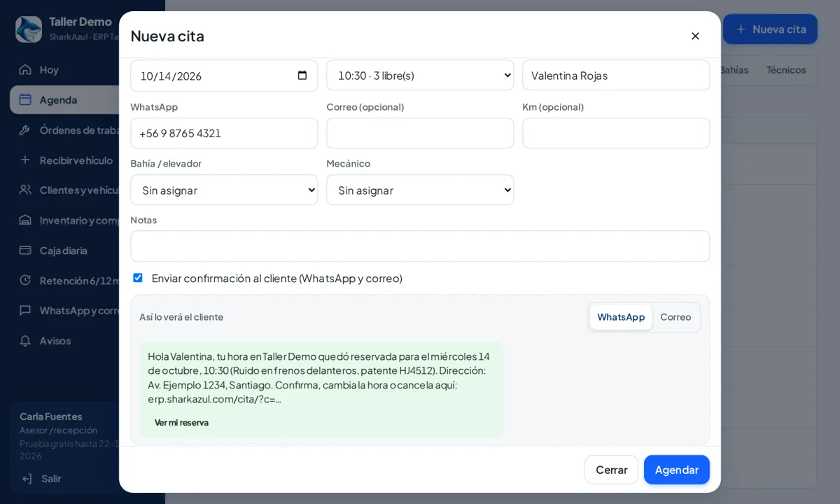Click the Inventario warehouse icon
The height and width of the screenshot is (504, 840).
click(25, 220)
